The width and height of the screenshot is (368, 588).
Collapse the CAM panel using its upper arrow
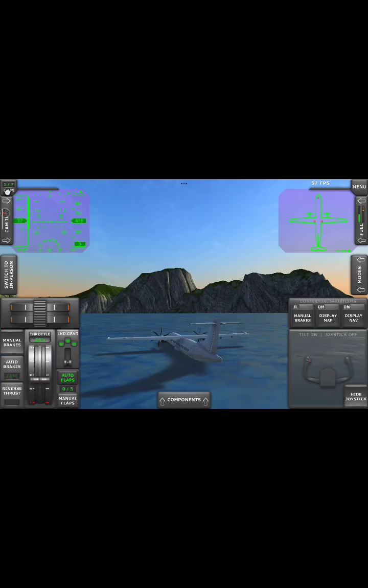(x=7, y=201)
